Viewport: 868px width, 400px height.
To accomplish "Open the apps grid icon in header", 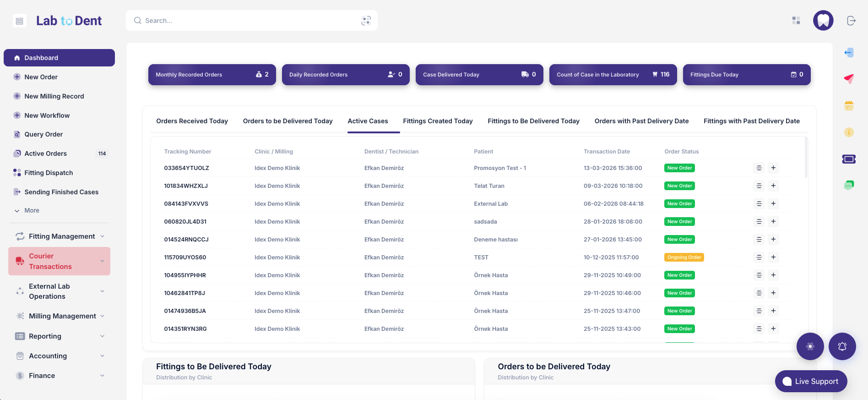I will point(796,21).
